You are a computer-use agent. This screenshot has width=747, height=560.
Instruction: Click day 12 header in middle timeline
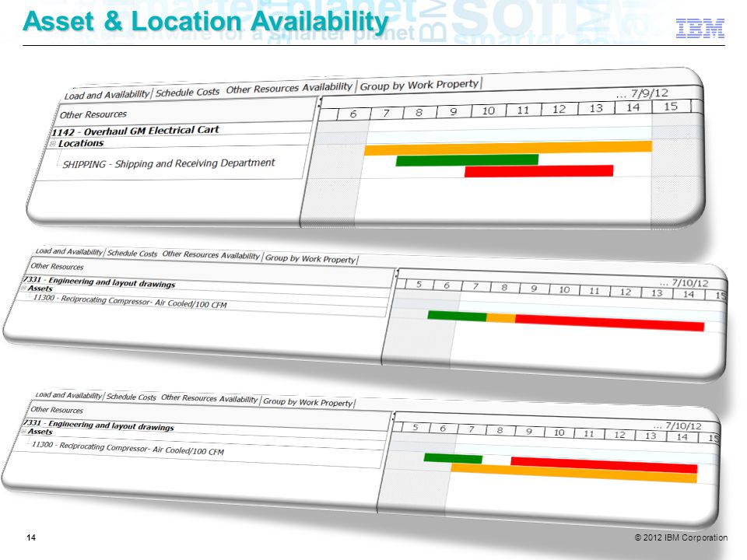(x=626, y=292)
